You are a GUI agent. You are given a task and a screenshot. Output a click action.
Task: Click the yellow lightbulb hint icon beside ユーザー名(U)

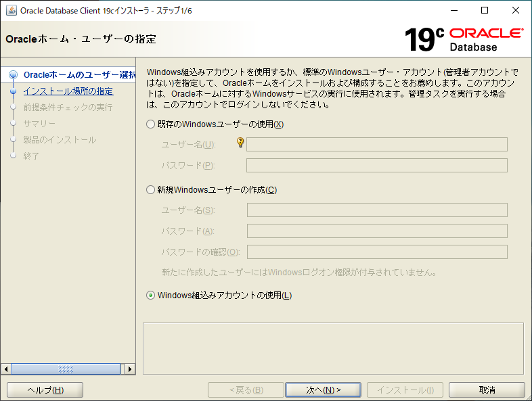240,143
